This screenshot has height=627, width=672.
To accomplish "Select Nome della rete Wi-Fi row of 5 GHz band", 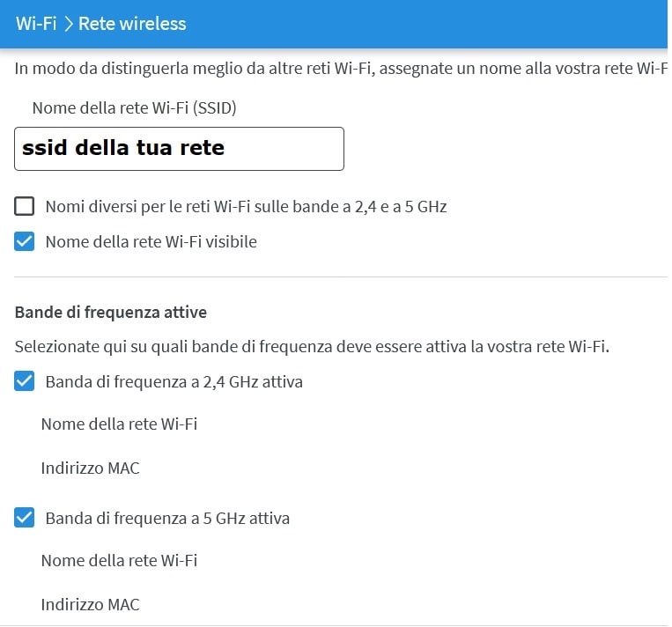I will [x=119, y=561].
